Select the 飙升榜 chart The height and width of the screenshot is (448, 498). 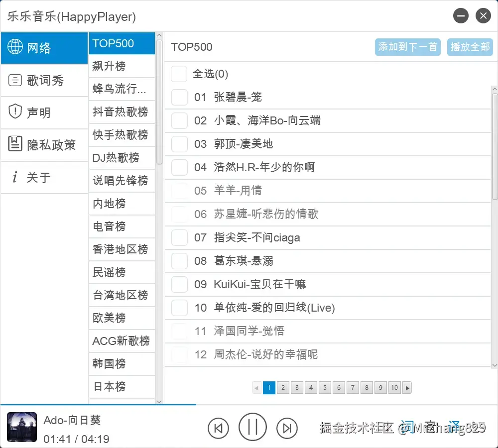point(122,66)
